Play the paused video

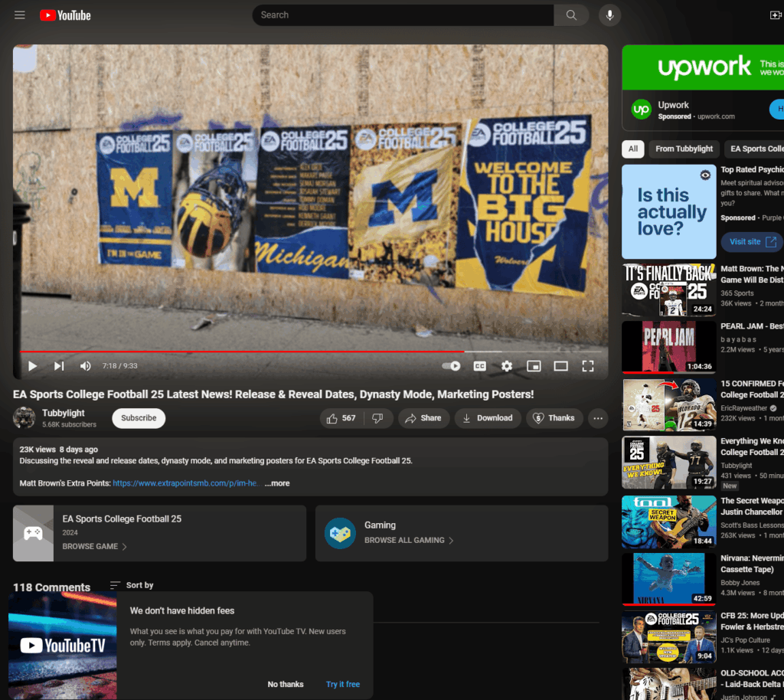pyautogui.click(x=32, y=366)
